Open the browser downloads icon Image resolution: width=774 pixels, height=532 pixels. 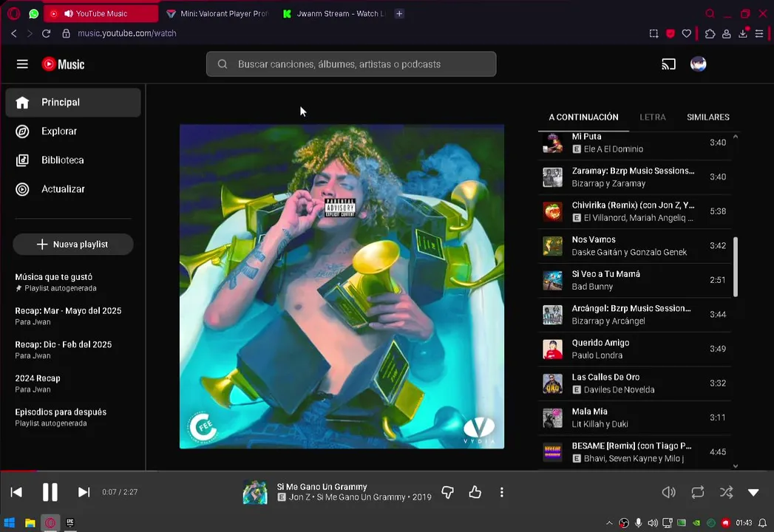click(x=743, y=33)
